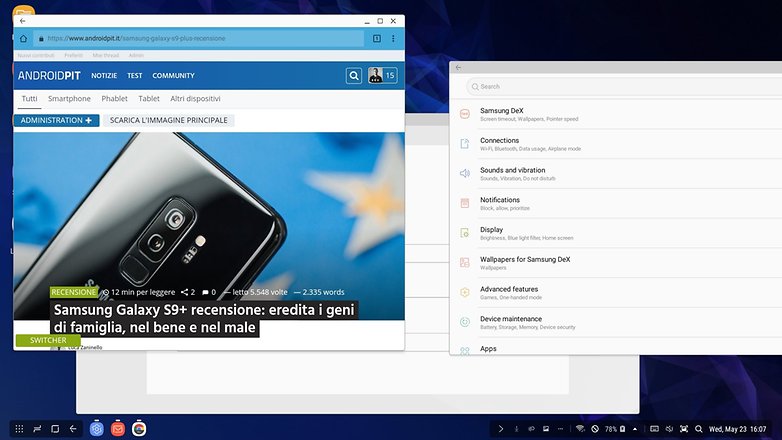Open the browser three-dot menu
This screenshot has width=782, height=440.
click(393, 38)
